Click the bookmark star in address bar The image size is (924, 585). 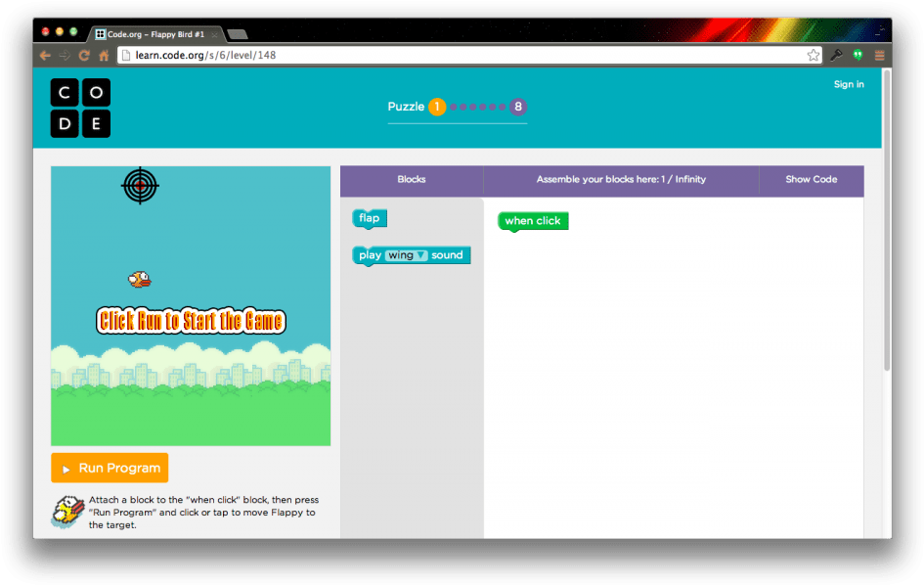[814, 55]
